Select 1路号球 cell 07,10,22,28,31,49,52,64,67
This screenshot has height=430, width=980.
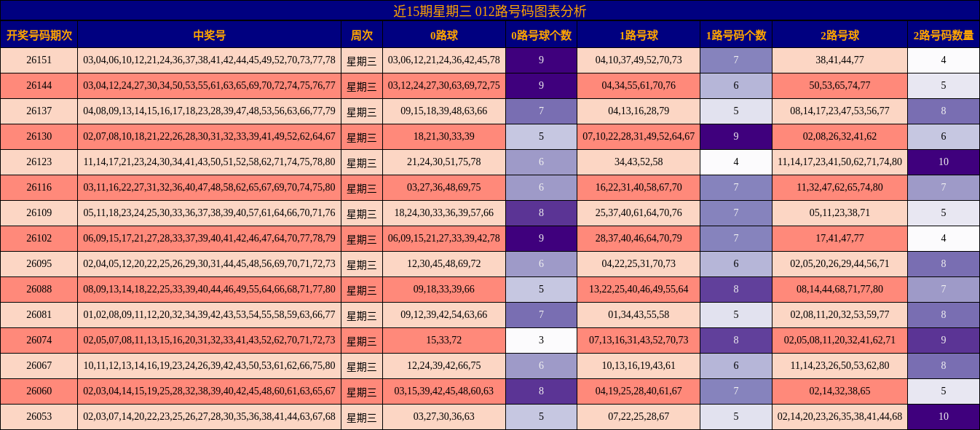(639, 137)
